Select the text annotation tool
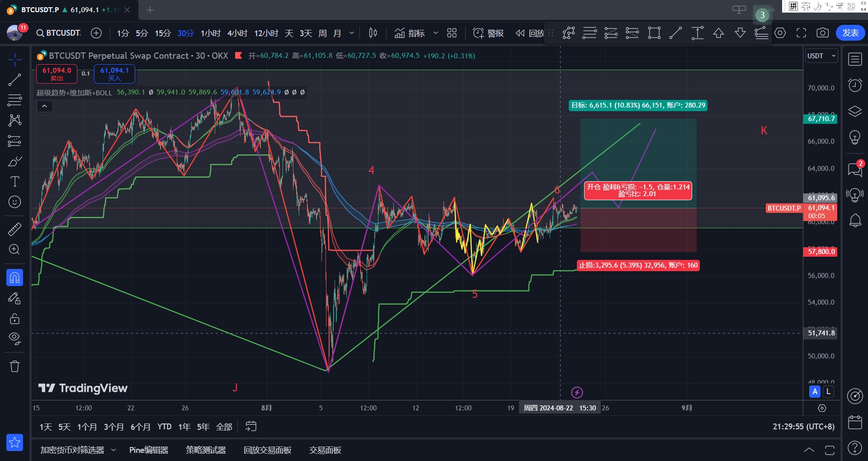868x461 pixels. coord(14,182)
